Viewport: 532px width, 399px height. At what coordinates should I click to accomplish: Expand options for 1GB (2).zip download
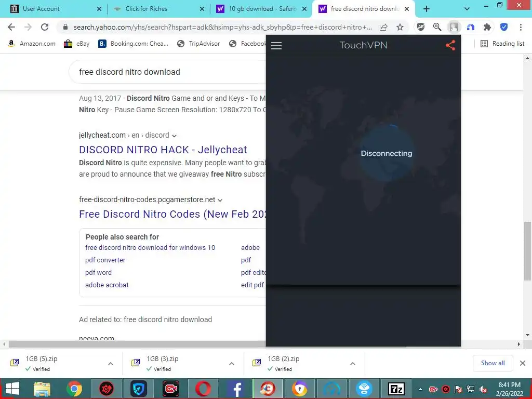353,363
